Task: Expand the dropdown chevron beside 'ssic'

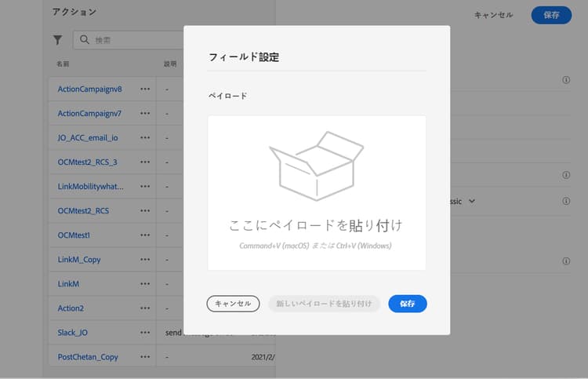Action: tap(472, 201)
